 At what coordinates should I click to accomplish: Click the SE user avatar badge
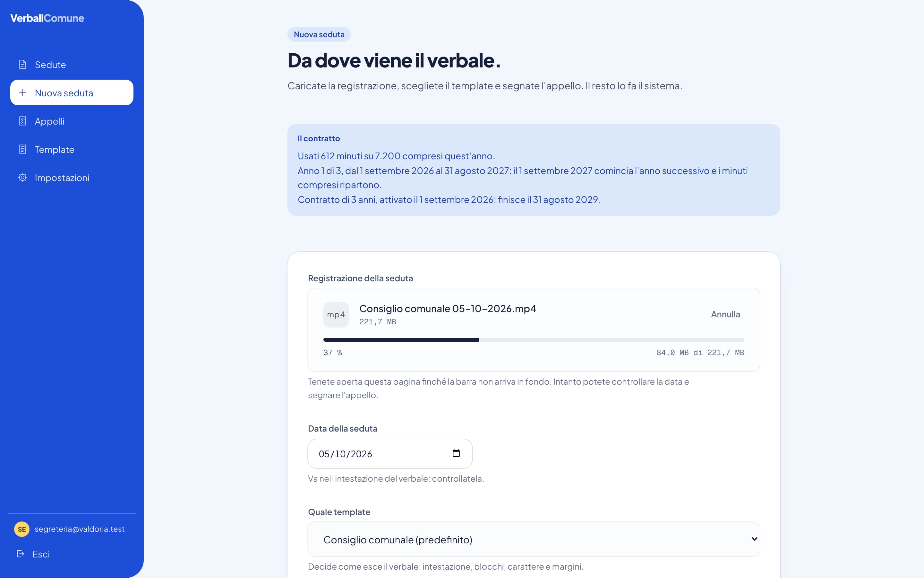tap(22, 529)
